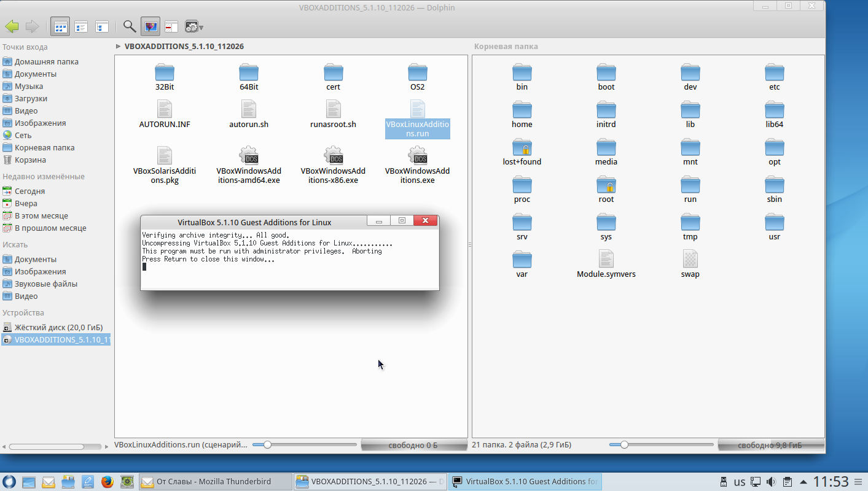Click the places panel horizontal scrollbar
Viewport: 868px width, 491px height.
(x=47, y=447)
